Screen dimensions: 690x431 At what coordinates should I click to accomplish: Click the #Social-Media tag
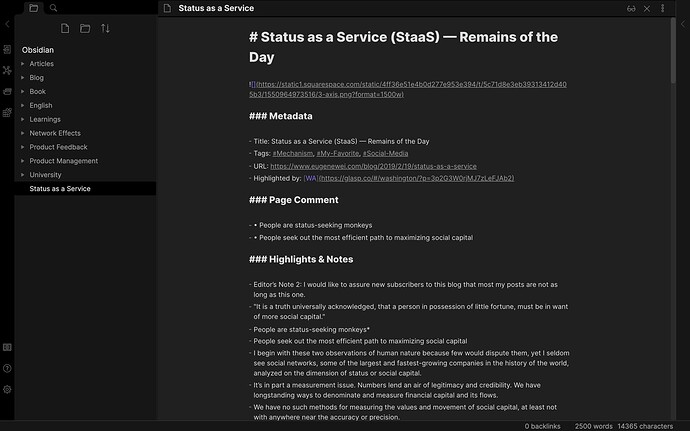[x=385, y=153]
